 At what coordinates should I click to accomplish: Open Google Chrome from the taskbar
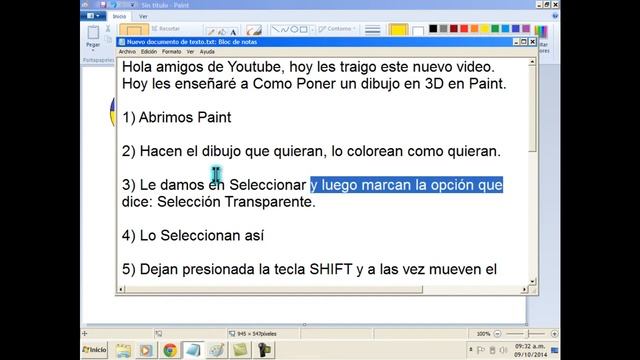[x=170, y=350]
